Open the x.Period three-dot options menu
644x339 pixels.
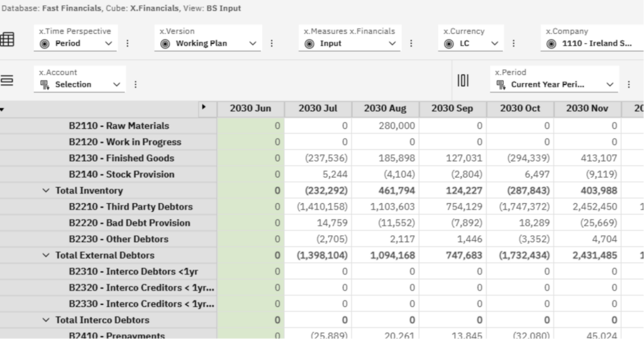[x=628, y=84]
